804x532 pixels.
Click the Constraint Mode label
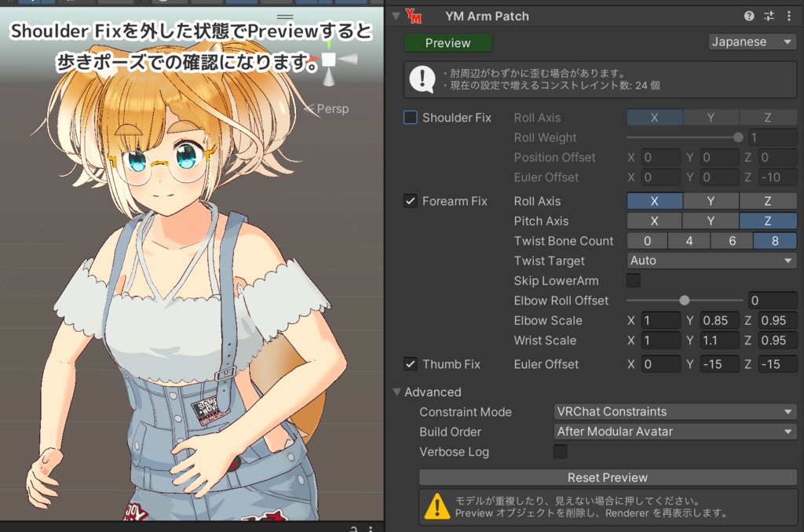point(466,412)
